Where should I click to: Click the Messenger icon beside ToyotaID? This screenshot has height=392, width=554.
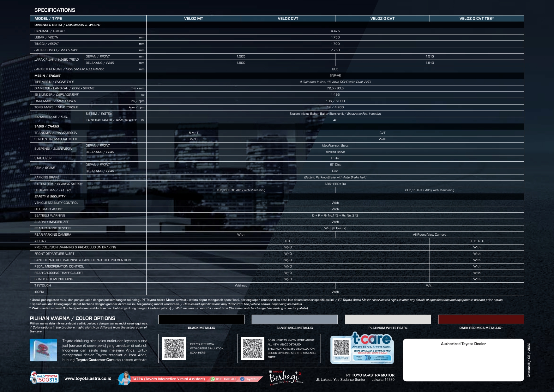click(242, 379)
